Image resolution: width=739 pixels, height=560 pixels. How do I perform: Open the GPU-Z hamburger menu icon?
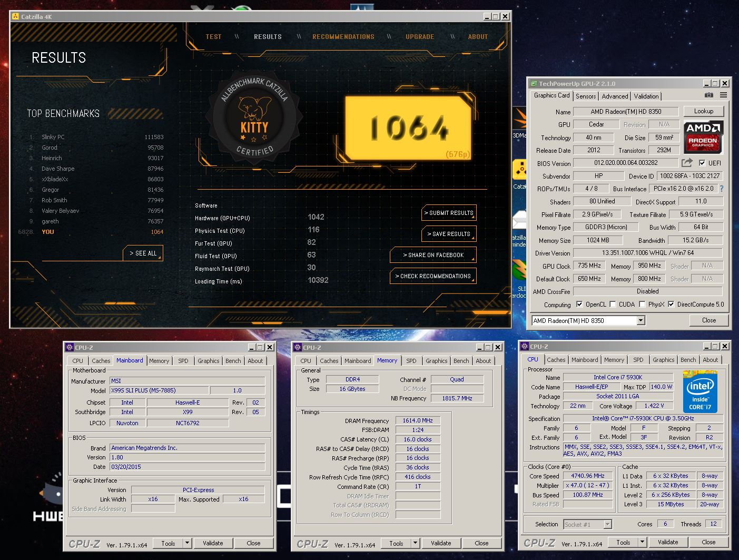[x=724, y=95]
